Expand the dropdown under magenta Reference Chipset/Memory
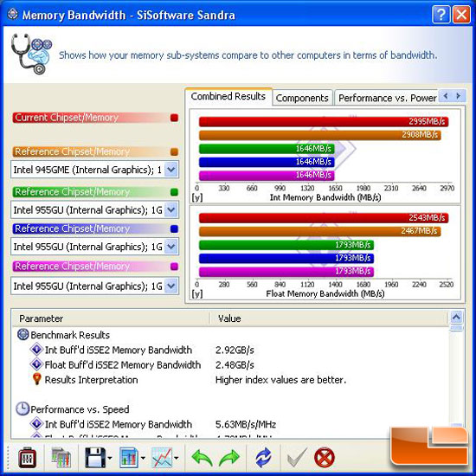The height and width of the screenshot is (476, 476). [170, 286]
